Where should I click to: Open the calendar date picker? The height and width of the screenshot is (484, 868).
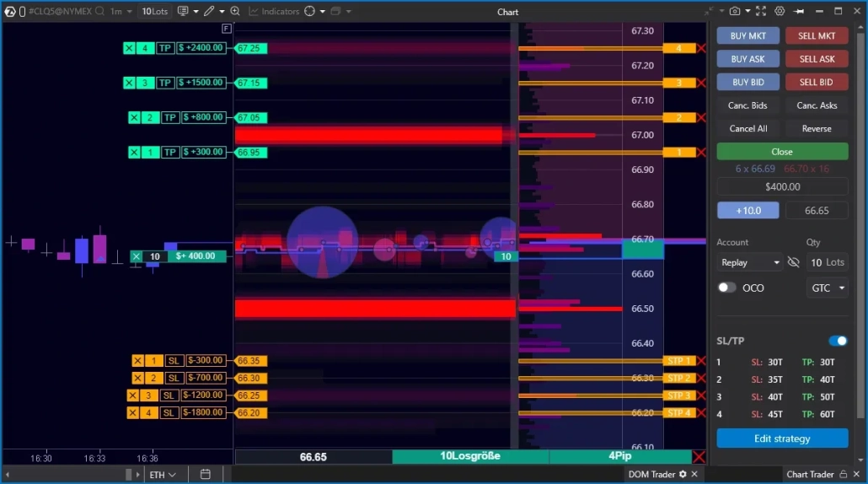coord(206,474)
